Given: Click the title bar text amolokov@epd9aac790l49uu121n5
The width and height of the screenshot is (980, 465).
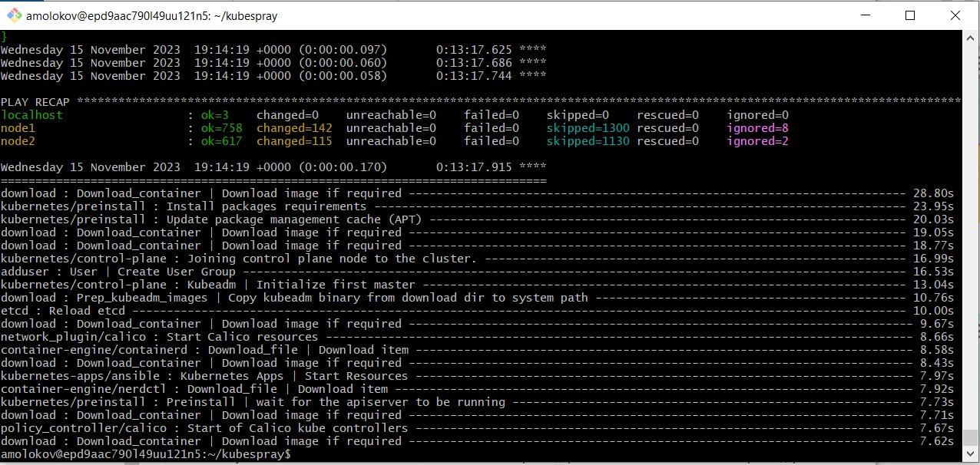Looking at the screenshot, I should click(150, 15).
